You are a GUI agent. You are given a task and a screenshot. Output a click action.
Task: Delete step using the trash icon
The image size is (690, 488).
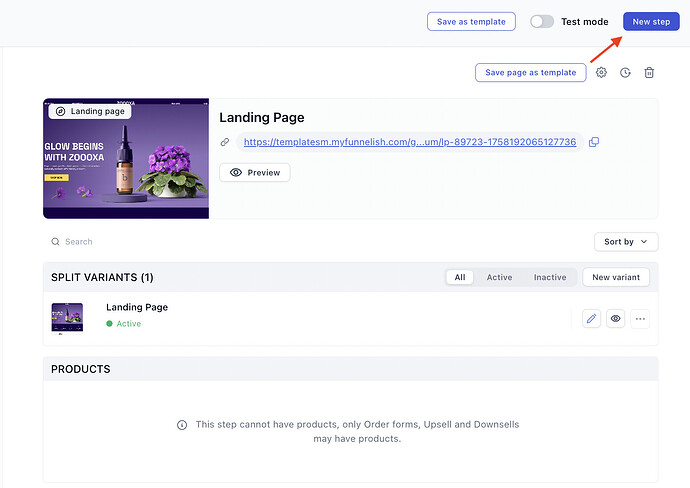[x=649, y=72]
